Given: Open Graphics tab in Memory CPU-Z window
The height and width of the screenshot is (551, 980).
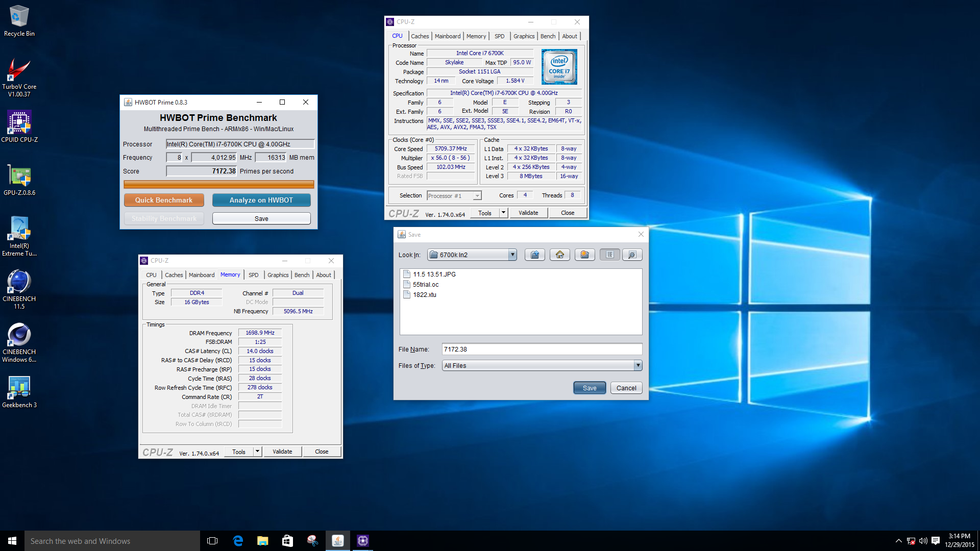Looking at the screenshot, I should (278, 275).
